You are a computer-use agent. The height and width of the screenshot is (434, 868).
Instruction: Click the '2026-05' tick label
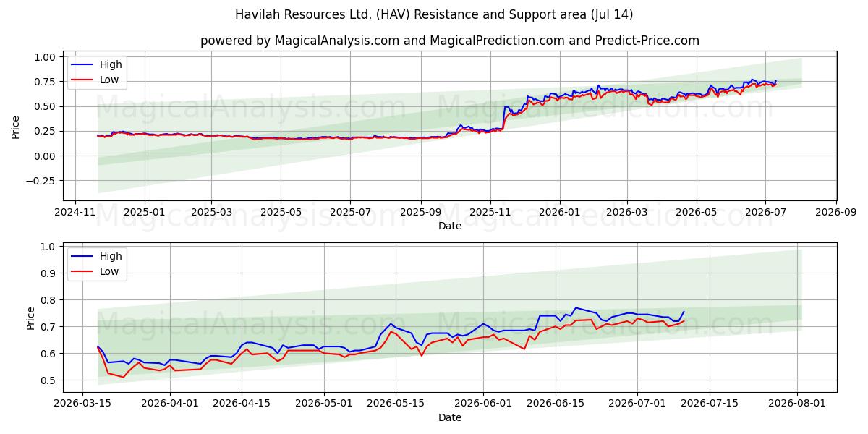[696, 212]
